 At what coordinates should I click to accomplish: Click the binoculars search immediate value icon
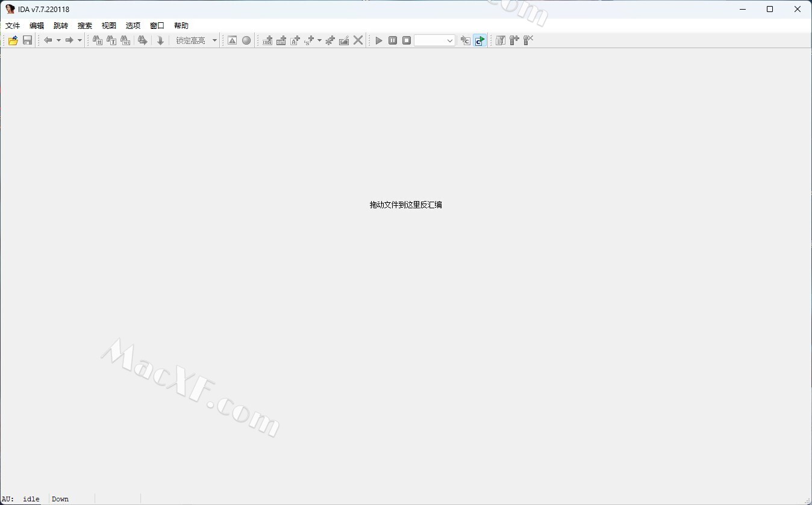click(x=98, y=40)
